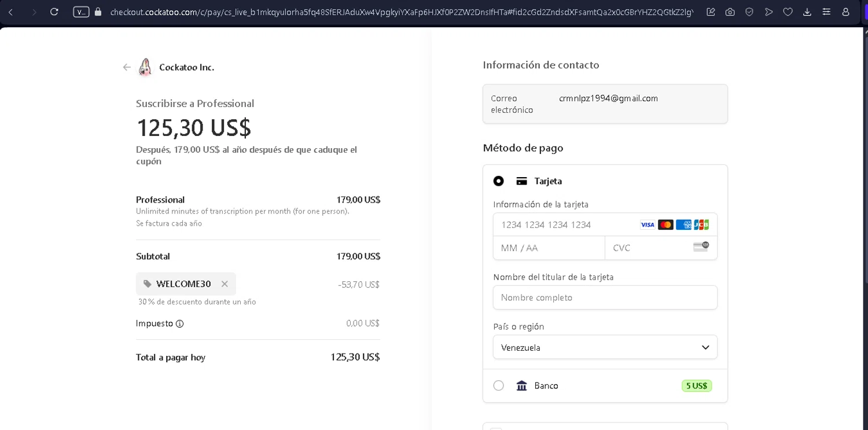Screen dimensions: 868x430
Task: Click the checkout URL address bar
Action: (401, 12)
